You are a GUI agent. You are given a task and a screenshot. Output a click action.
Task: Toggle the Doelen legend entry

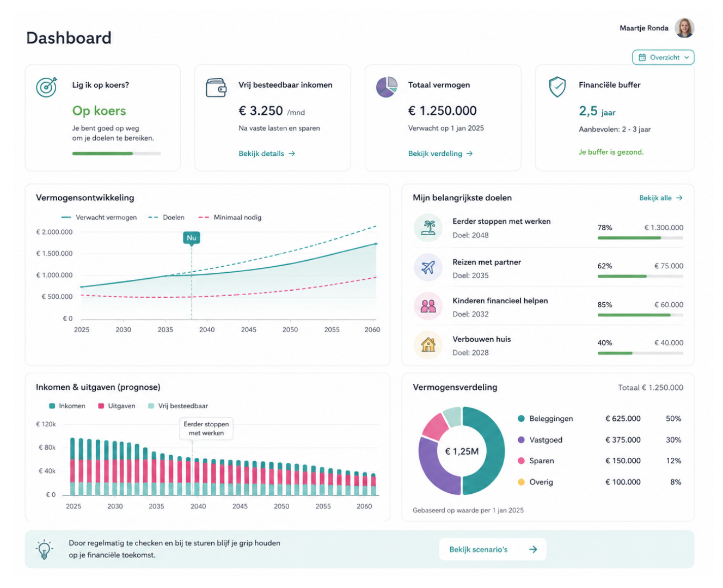(x=167, y=217)
